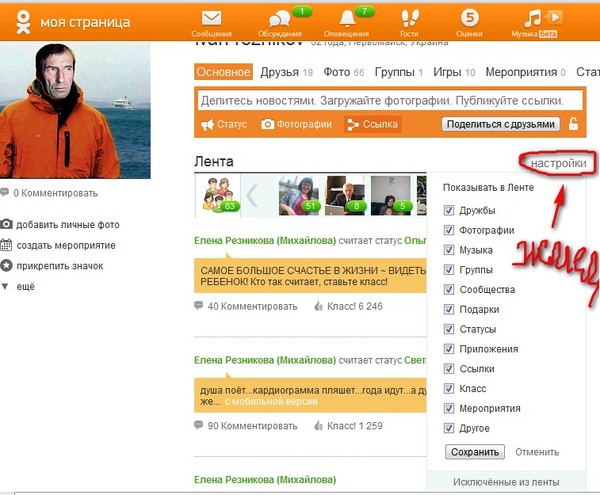
Task: Open Елена Резникова name in last post
Action: coord(265,480)
